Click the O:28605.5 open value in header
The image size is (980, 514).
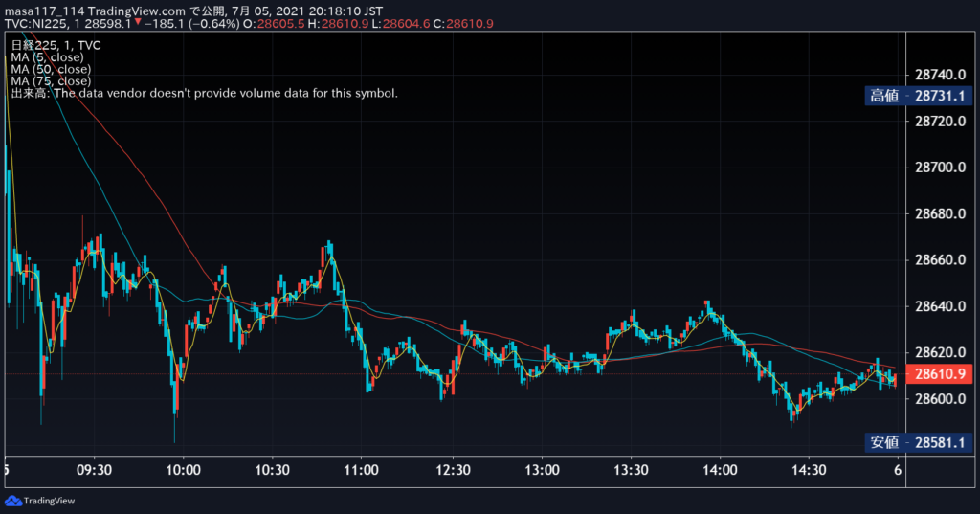(274, 24)
